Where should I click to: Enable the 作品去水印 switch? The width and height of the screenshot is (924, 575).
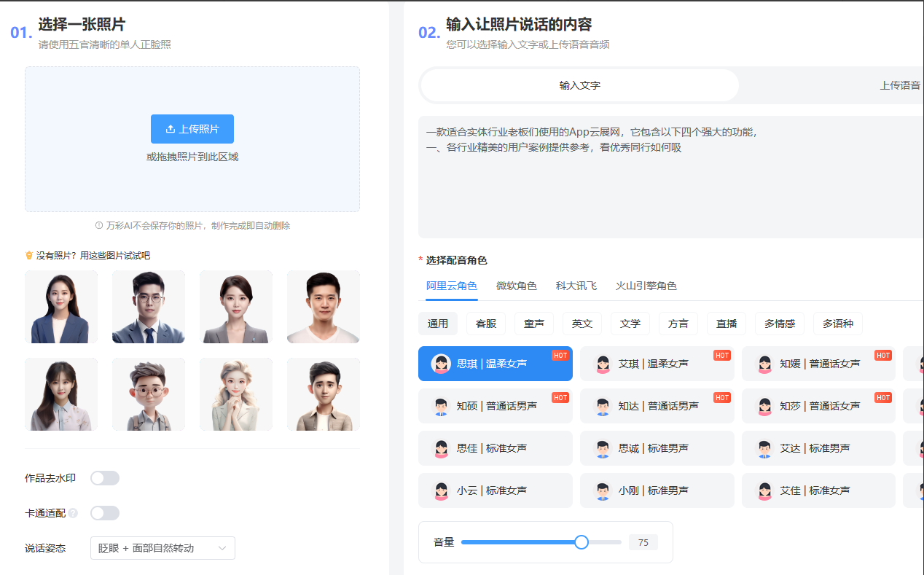[105, 478]
